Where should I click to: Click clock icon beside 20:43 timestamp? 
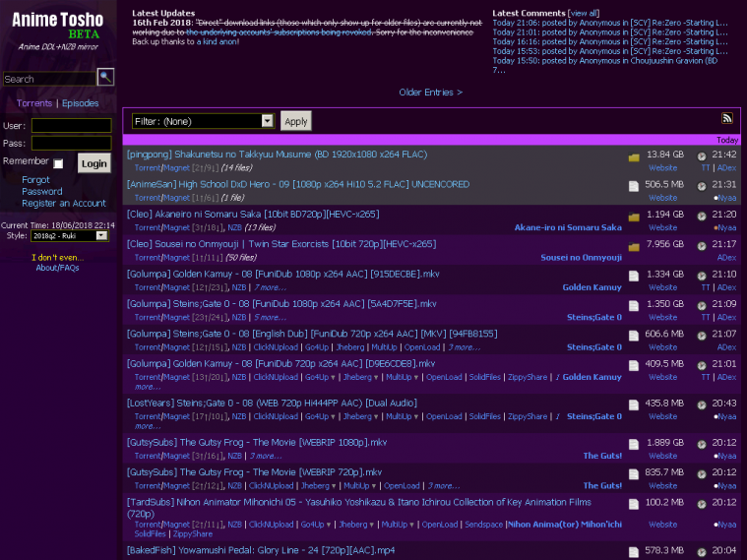click(x=702, y=405)
